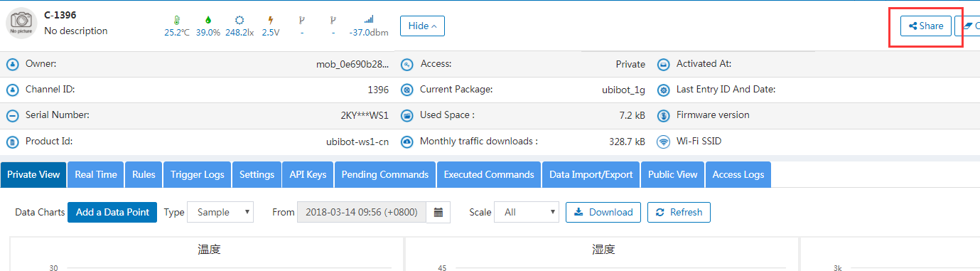Viewport: 980px width, 271px height.
Task: Open the Settings tab
Action: pos(257,175)
